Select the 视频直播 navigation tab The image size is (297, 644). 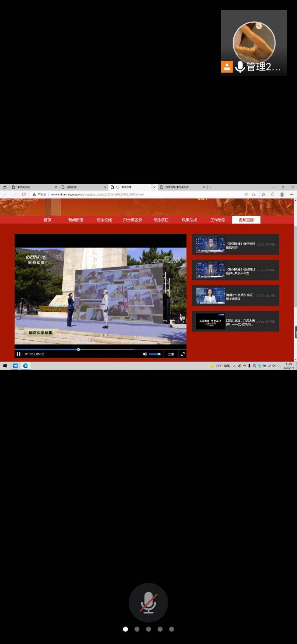pyautogui.click(x=246, y=220)
